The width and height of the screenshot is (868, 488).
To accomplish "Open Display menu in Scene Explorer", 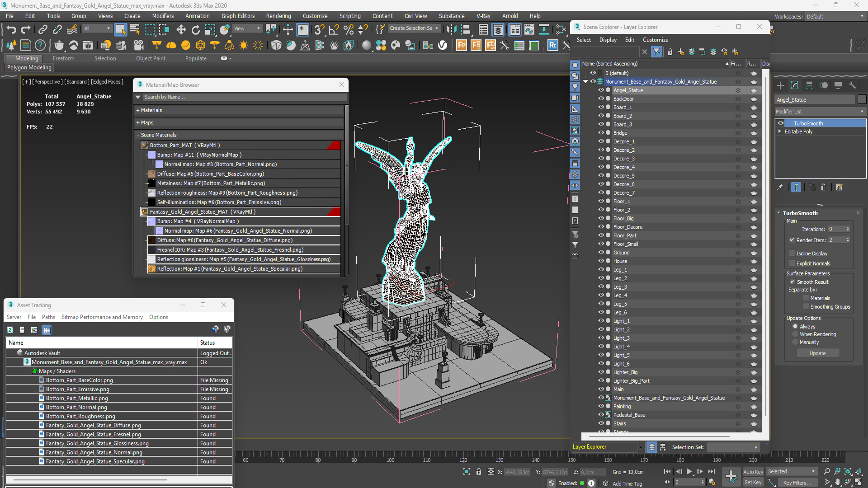I will point(608,40).
